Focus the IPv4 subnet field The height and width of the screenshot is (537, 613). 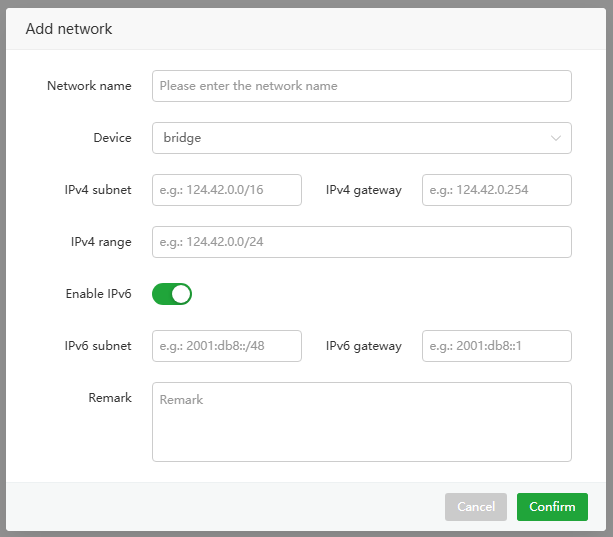(x=227, y=190)
